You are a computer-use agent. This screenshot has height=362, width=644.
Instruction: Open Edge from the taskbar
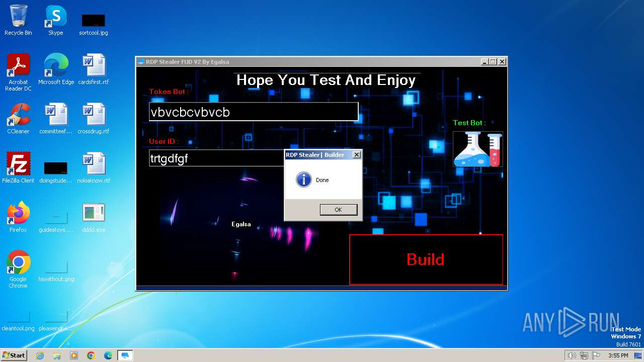(108, 355)
